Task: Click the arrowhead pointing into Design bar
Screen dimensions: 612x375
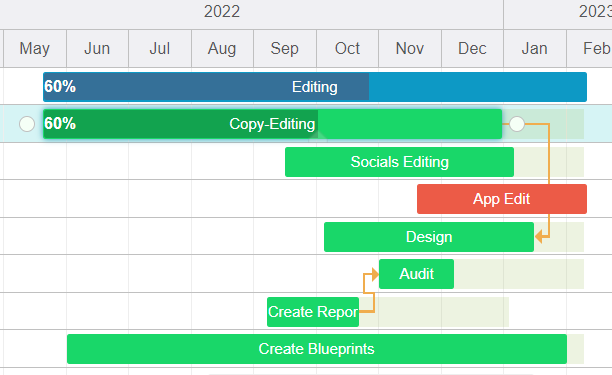Action: (539, 236)
